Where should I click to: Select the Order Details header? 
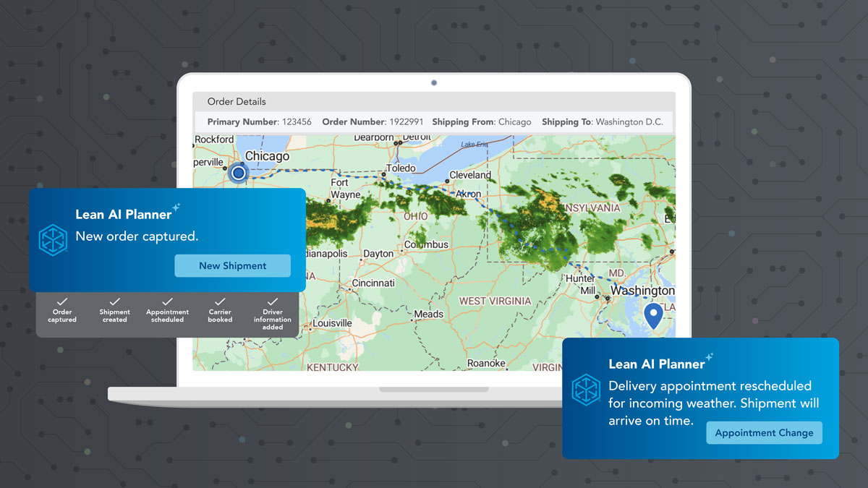tap(237, 101)
